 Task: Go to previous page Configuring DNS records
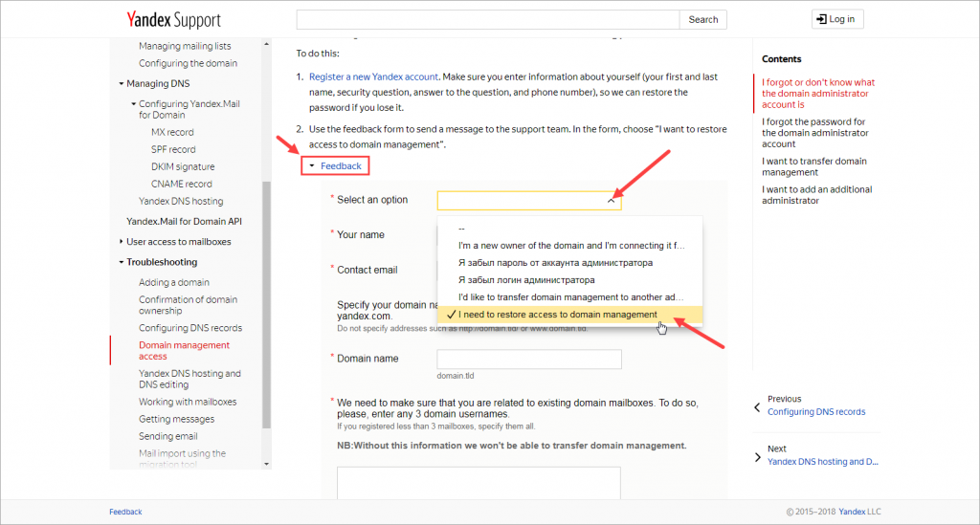coord(816,412)
